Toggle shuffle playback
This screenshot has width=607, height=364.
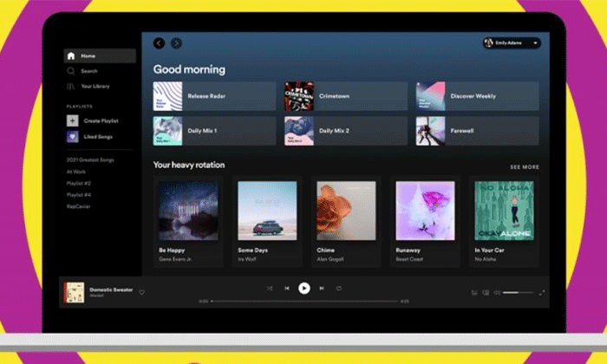[270, 289]
